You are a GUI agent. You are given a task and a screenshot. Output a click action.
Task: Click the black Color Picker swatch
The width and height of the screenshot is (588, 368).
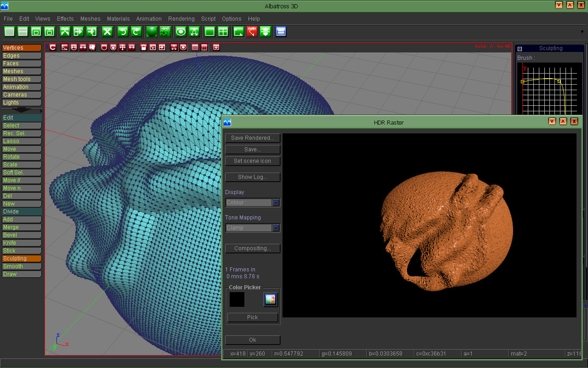pyautogui.click(x=237, y=299)
